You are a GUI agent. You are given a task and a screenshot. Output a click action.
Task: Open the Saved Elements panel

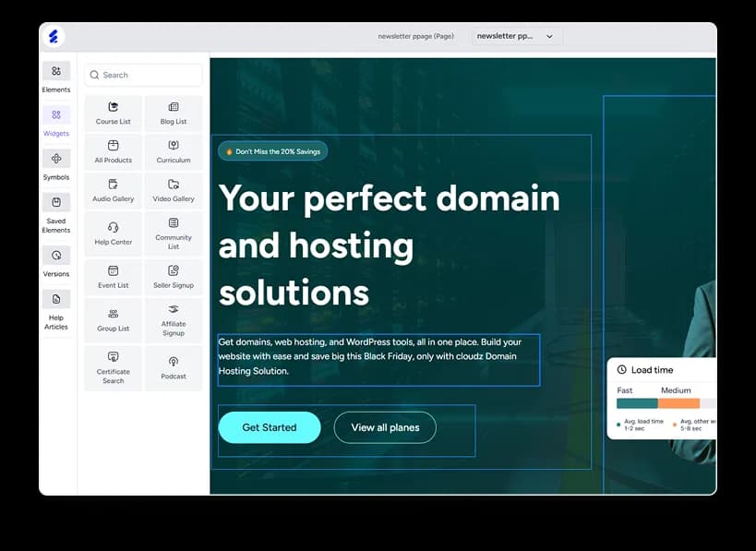(55, 210)
